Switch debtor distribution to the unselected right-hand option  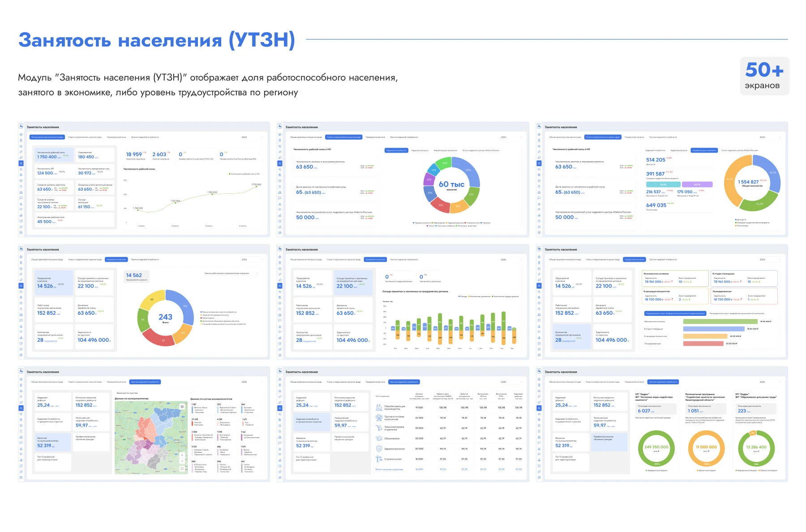pyautogui.click(x=737, y=313)
